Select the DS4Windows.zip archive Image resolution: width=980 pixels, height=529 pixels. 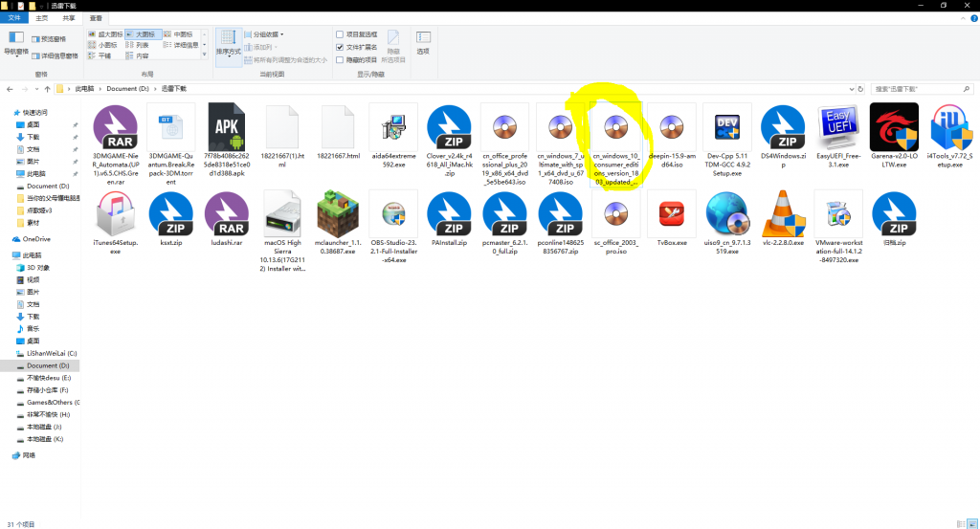click(x=783, y=136)
